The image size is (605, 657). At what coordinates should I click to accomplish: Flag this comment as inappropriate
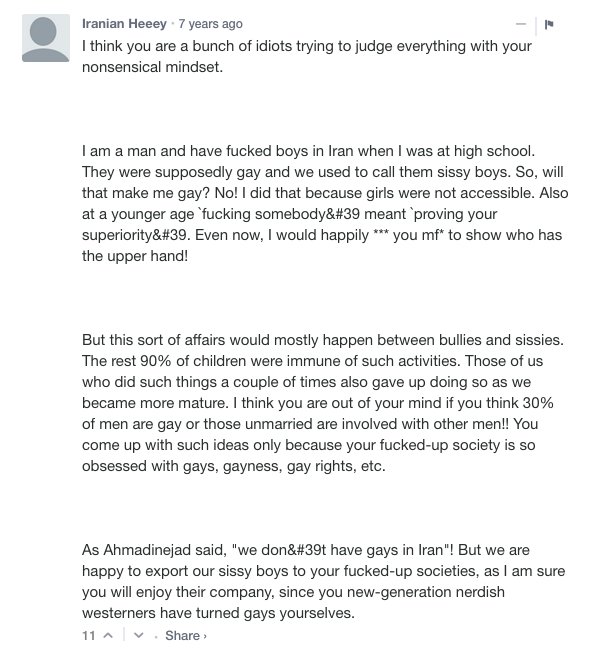point(549,25)
